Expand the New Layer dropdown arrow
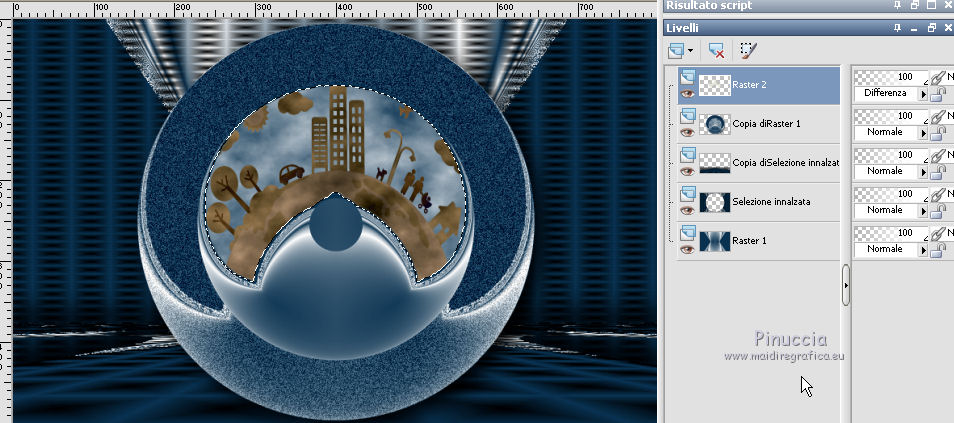 coord(692,50)
